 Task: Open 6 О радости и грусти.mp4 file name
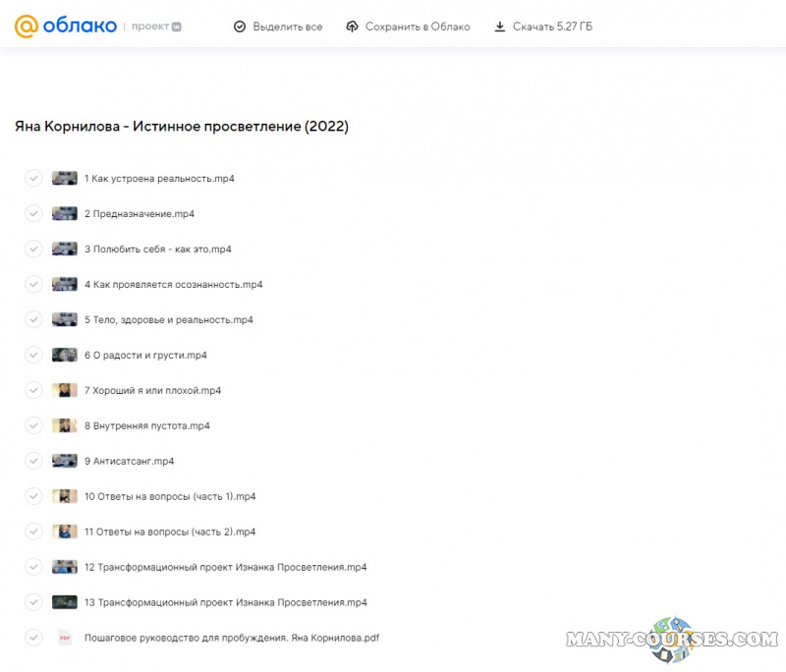coord(145,356)
